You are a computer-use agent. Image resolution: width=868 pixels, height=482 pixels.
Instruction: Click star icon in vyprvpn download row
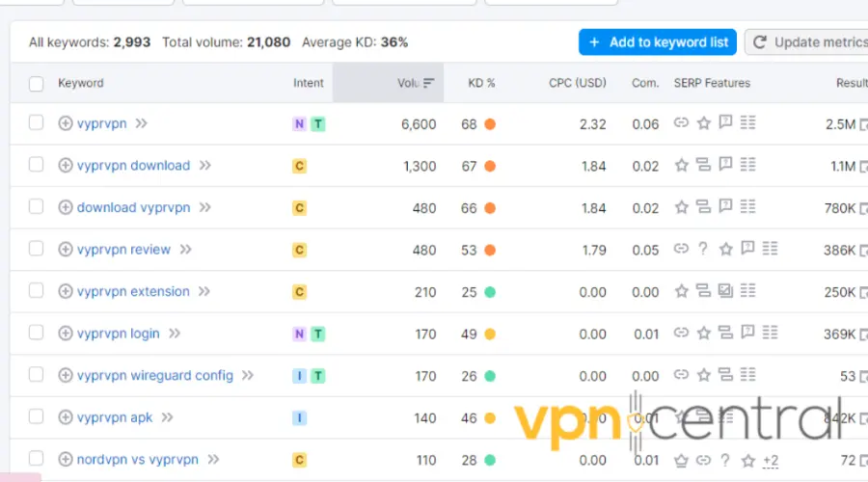[x=682, y=165]
